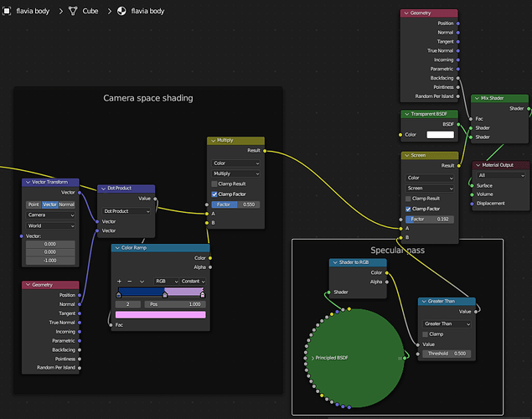Viewport: 532px width, 419px height.
Task: Click Transparent BSDF white color swatch
Action: 440,135
